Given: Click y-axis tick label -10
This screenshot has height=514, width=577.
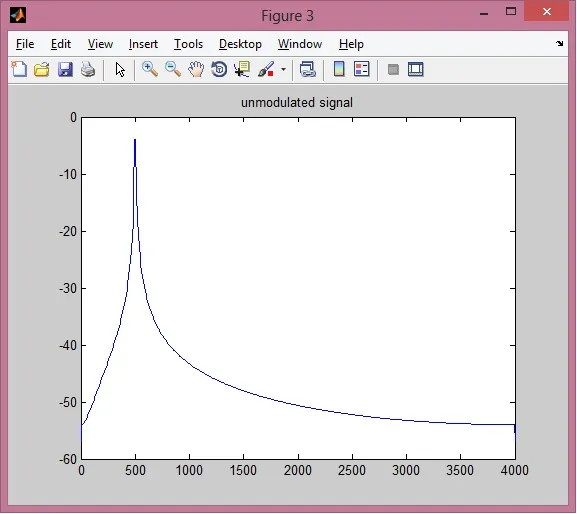Looking at the screenshot, I should tap(68, 174).
